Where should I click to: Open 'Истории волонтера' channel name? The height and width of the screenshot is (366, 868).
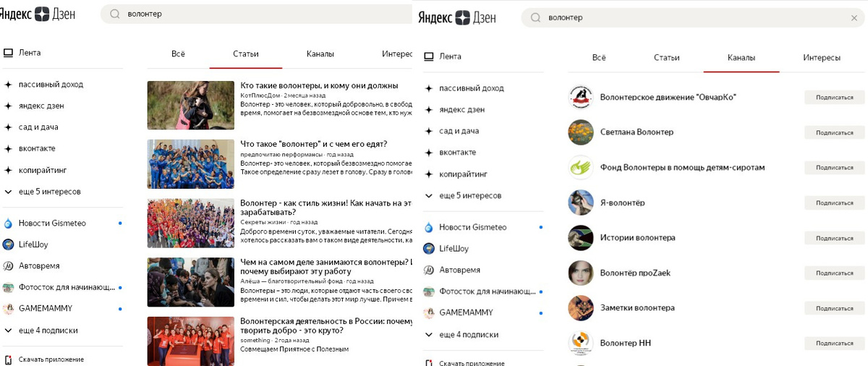(x=638, y=237)
